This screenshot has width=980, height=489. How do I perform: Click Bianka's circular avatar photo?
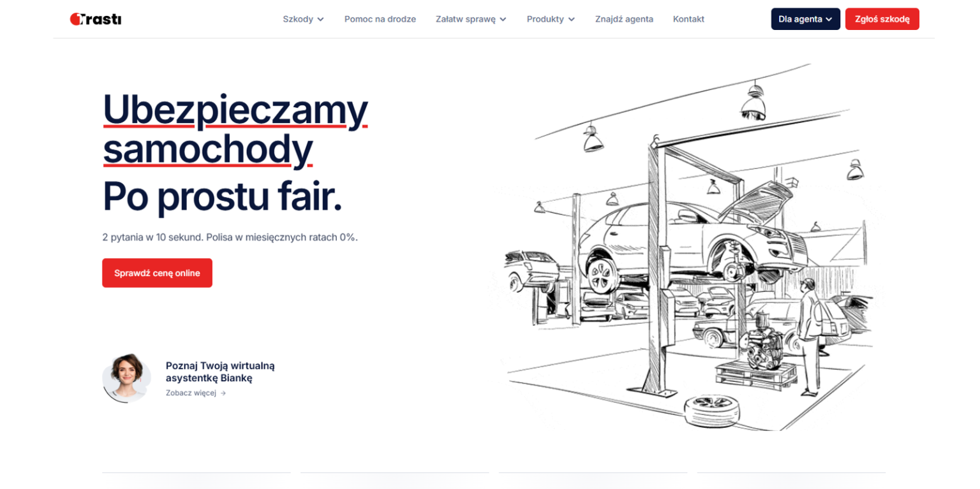pyautogui.click(x=126, y=378)
